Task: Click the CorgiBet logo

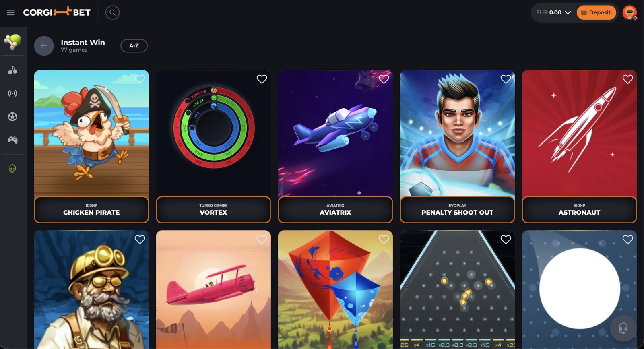Action: (57, 12)
